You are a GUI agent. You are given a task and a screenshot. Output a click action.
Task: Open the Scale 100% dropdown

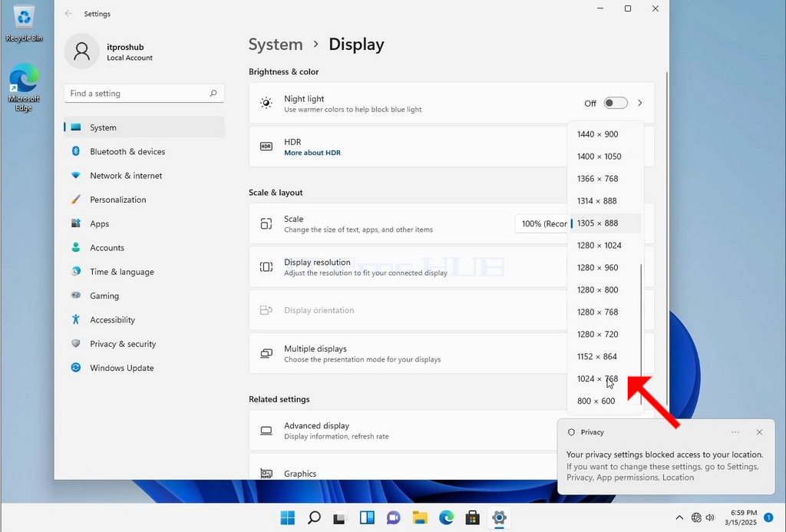[x=542, y=223]
